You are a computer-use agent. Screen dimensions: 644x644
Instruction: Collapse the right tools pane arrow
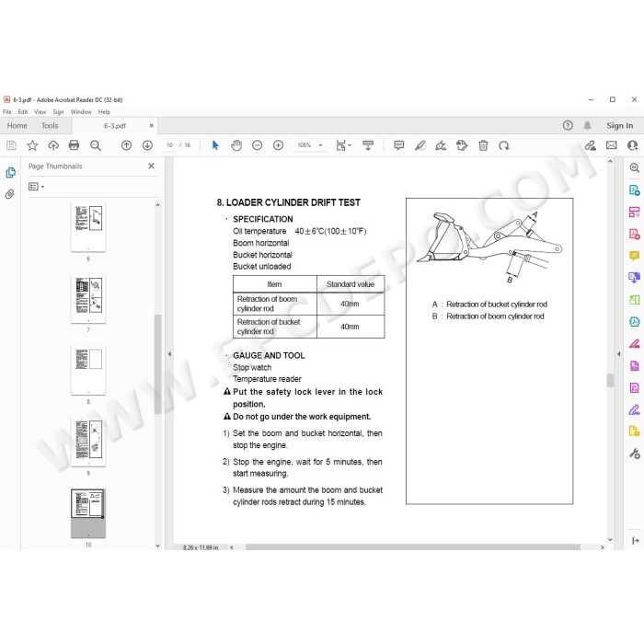point(619,353)
